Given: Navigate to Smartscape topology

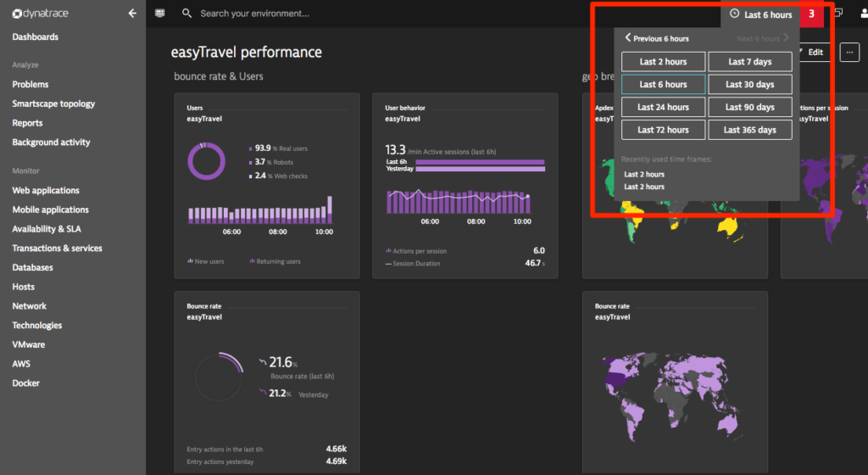Looking at the screenshot, I should coord(53,103).
